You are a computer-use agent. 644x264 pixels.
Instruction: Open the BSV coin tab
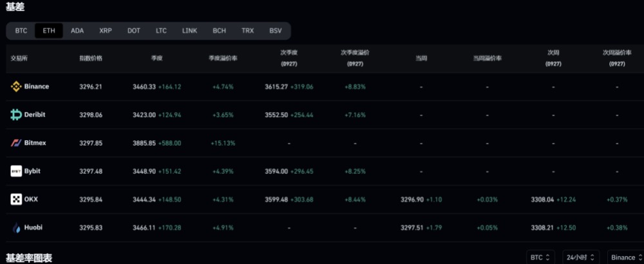tap(276, 30)
